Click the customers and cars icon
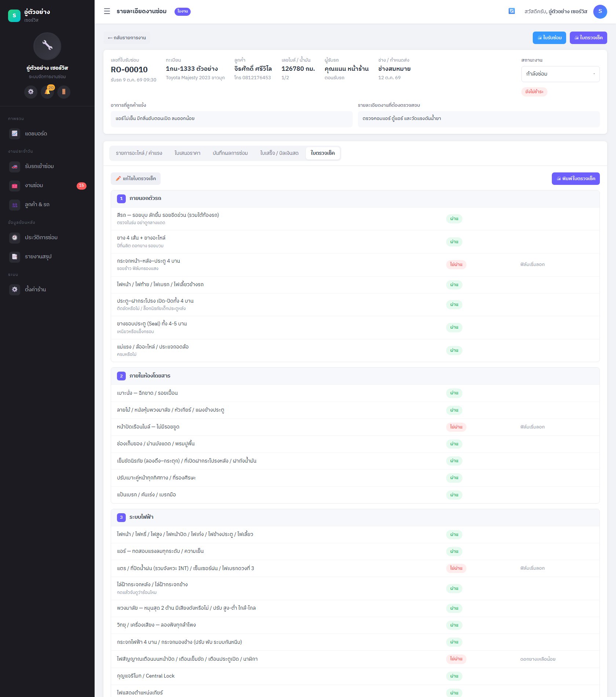Screen dimensions: 616x697 click(15, 205)
